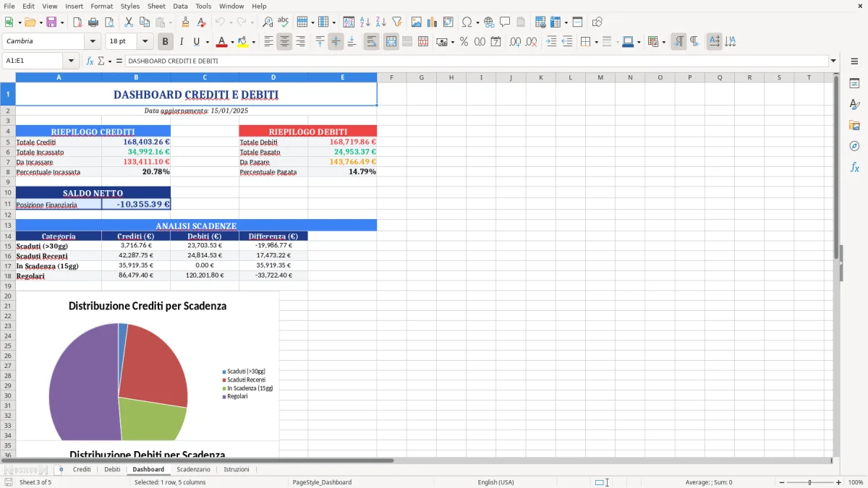Open the Data menu
Image resolution: width=868 pixels, height=488 pixels.
[x=180, y=6]
